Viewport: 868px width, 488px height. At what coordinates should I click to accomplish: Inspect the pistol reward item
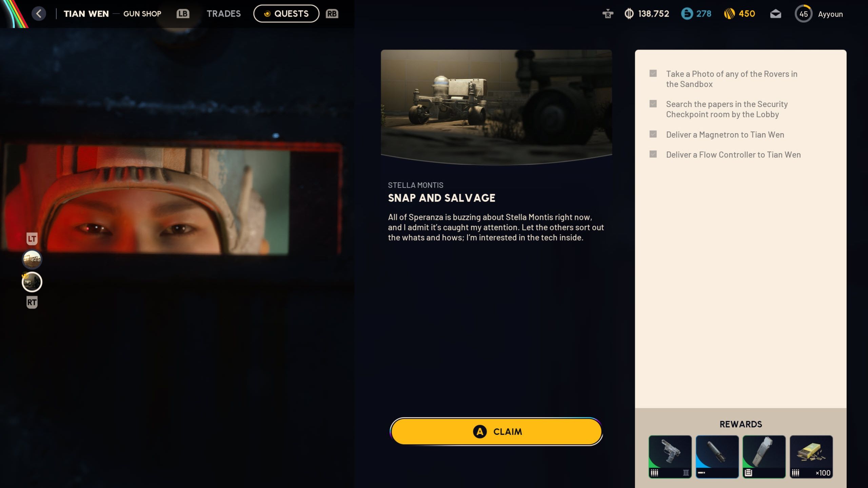(670, 456)
